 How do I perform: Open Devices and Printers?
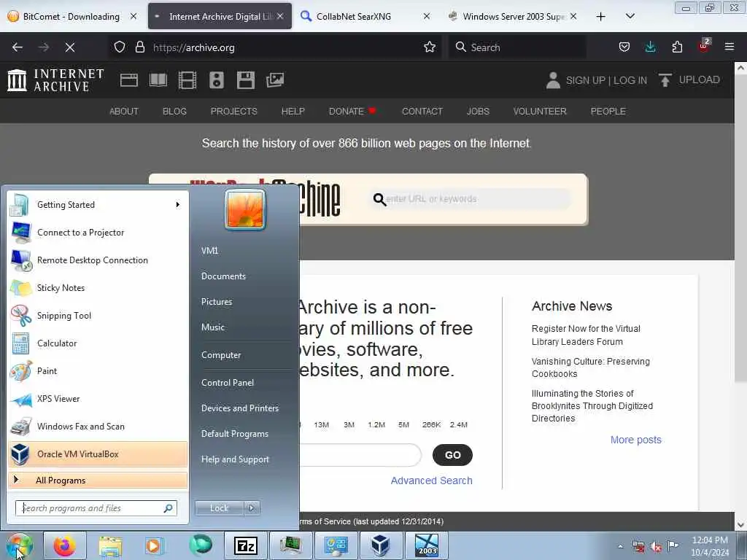(x=239, y=408)
